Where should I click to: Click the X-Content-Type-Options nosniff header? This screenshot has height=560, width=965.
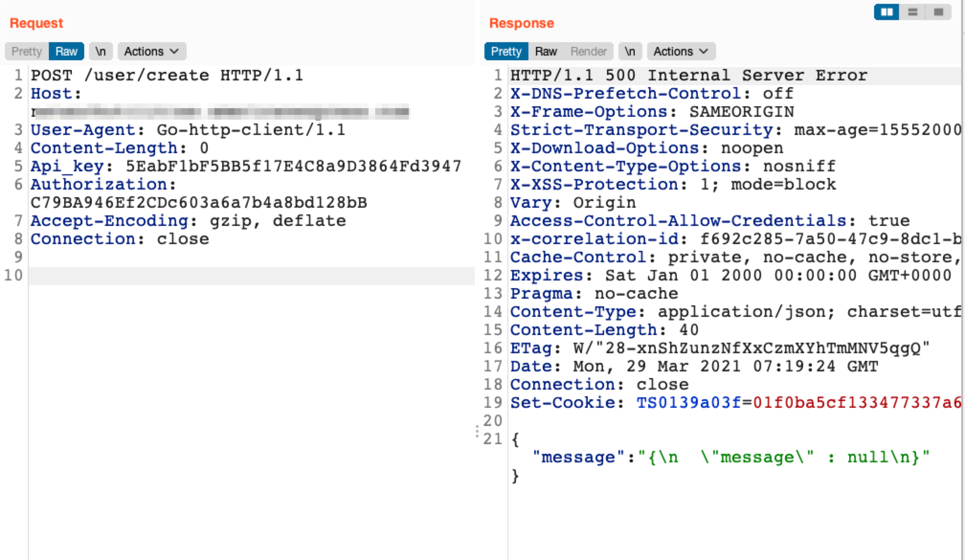673,166
